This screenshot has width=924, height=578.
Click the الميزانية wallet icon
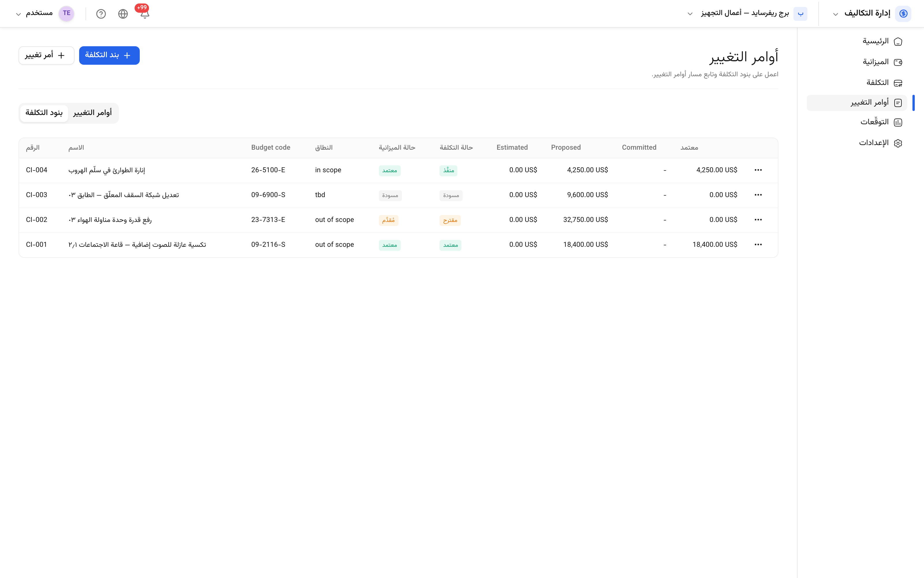(898, 62)
